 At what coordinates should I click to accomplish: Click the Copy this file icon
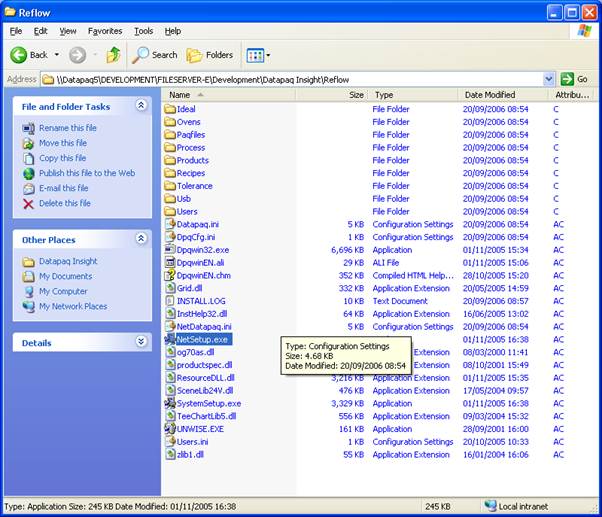[x=28, y=158]
